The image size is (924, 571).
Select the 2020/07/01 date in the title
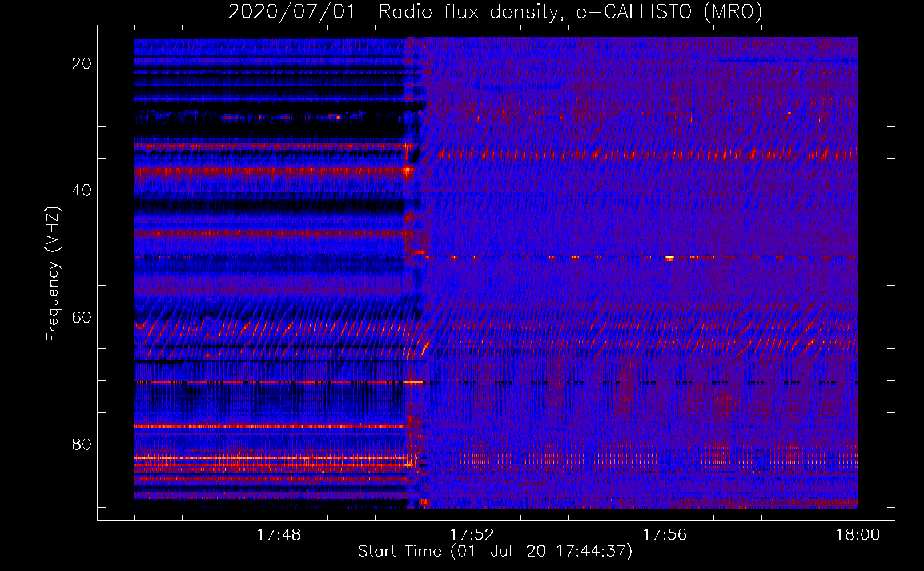point(291,11)
